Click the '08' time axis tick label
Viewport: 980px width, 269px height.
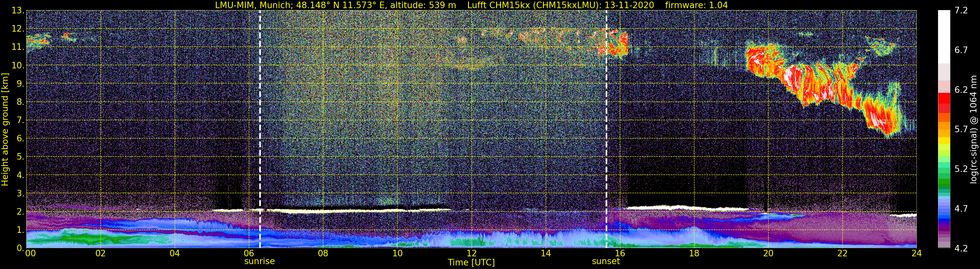323,253
